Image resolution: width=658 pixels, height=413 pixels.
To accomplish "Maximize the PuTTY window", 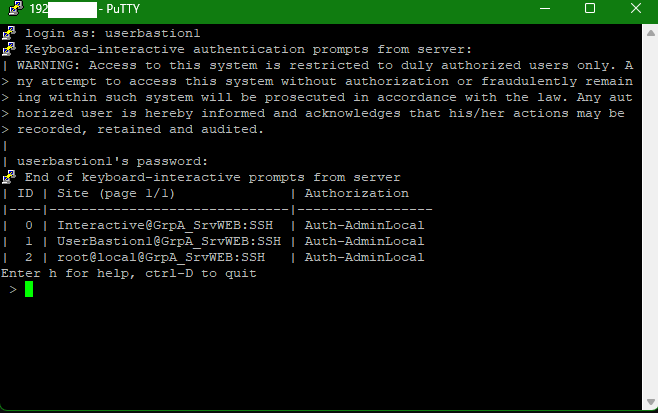I will (x=591, y=9).
